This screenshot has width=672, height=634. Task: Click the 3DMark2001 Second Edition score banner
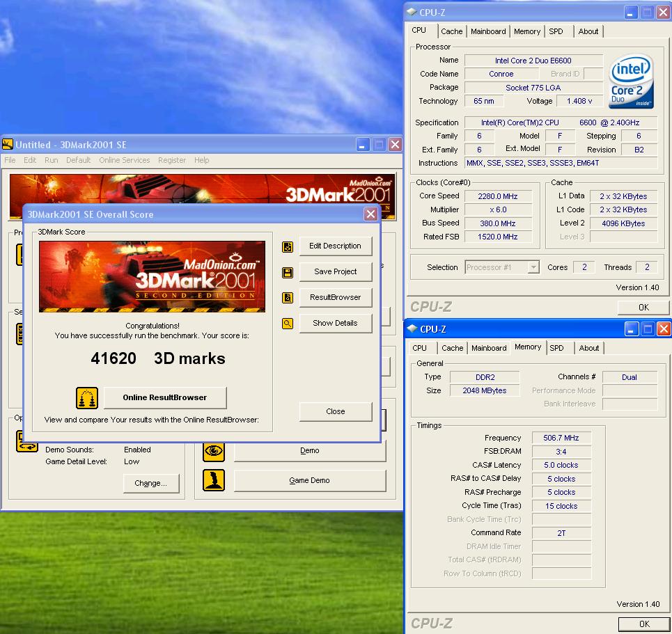coord(152,276)
